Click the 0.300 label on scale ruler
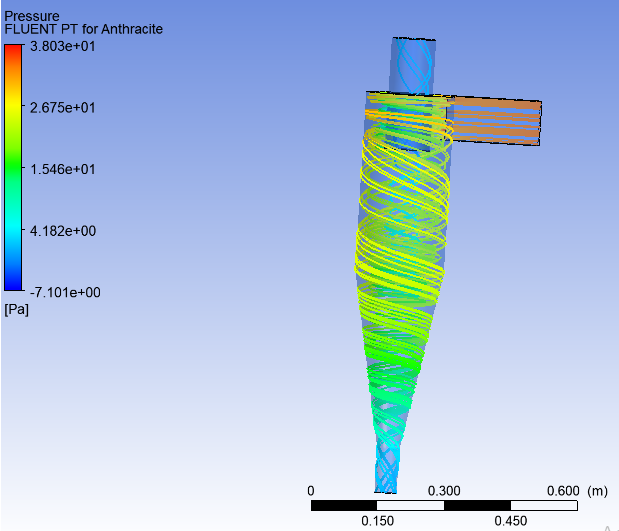The image size is (619, 531). [x=444, y=490]
